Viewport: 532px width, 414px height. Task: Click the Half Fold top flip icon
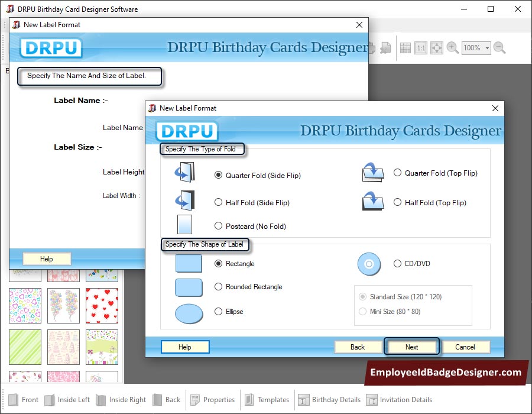click(x=373, y=201)
